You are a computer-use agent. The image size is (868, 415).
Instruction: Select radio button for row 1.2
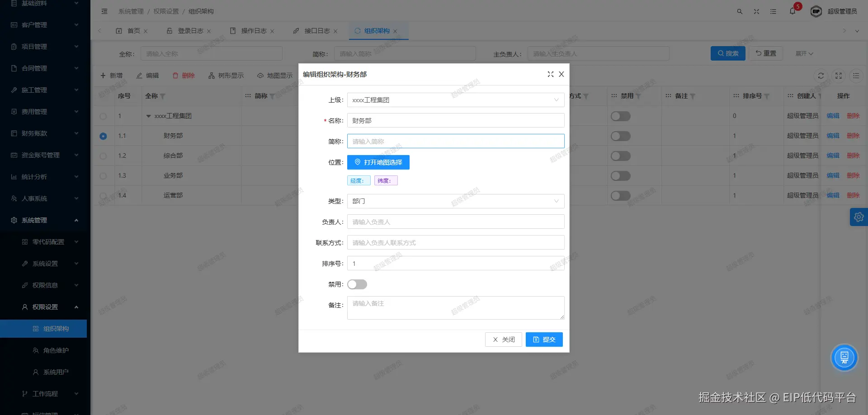[103, 156]
